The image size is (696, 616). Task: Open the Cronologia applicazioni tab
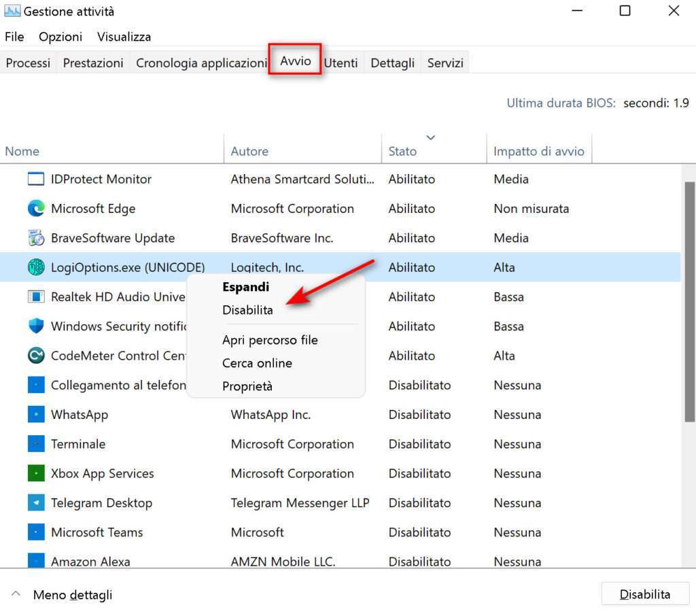pos(201,63)
